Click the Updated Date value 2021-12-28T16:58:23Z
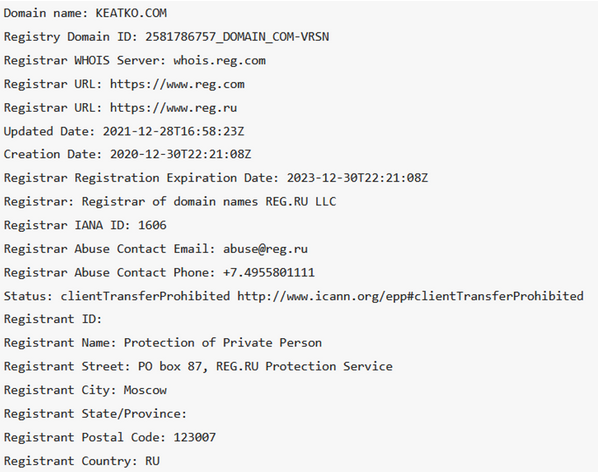The image size is (598, 473). (x=174, y=132)
